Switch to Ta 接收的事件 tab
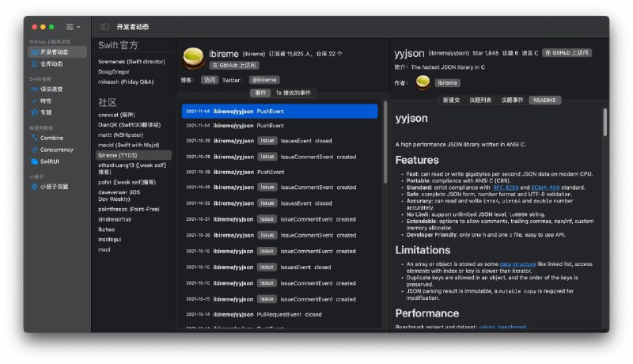This screenshot has height=364, width=633. pos(294,93)
